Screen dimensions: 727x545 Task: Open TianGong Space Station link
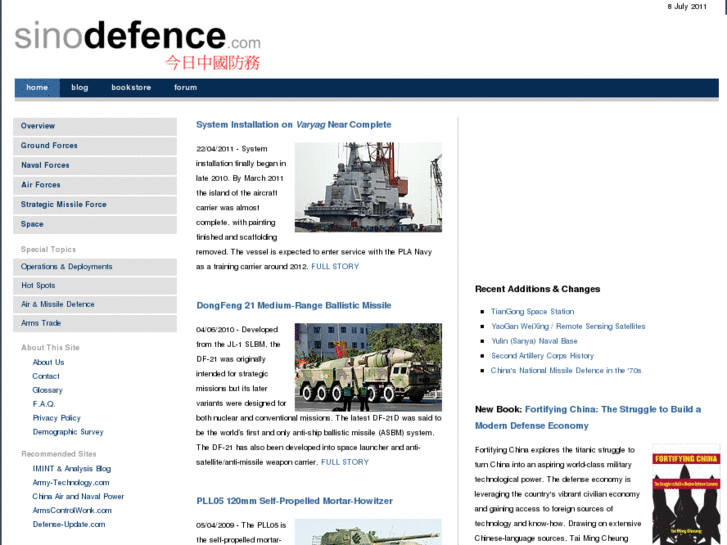point(532,312)
